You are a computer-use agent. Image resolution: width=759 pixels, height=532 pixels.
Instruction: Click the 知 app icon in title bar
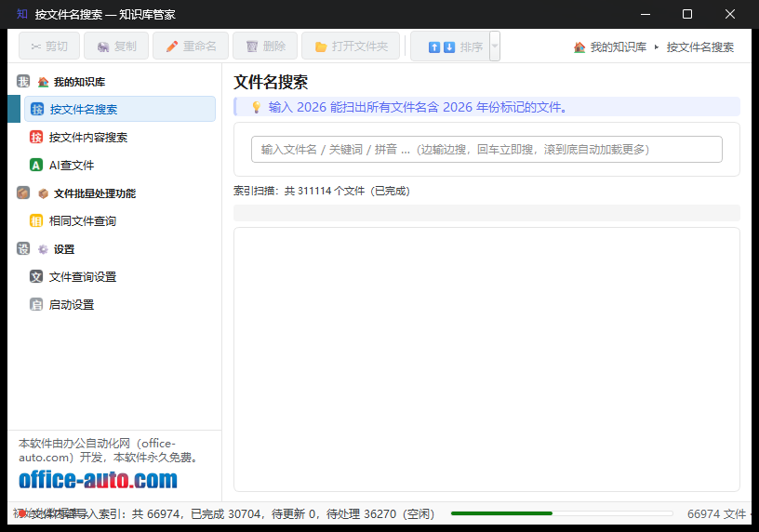(21, 14)
